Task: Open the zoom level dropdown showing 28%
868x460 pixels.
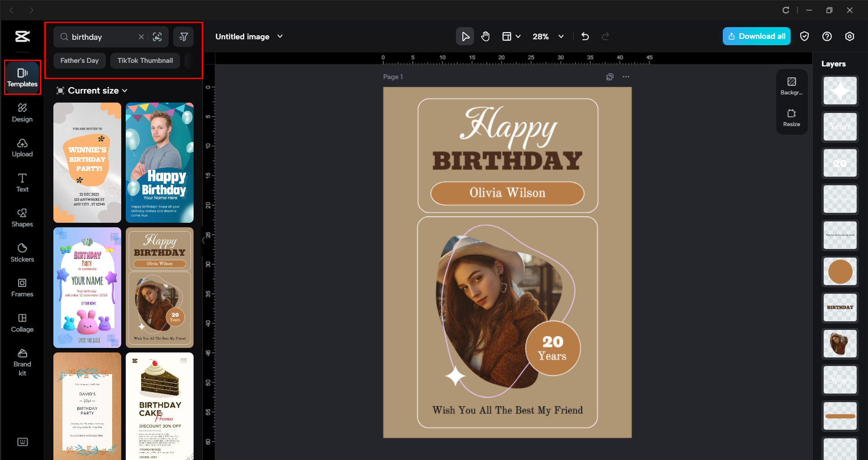Action: (x=548, y=37)
